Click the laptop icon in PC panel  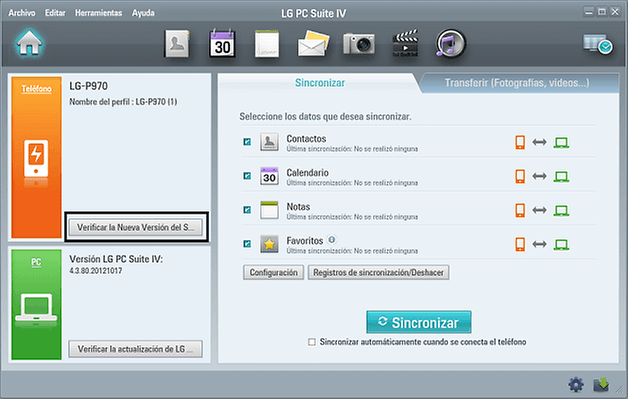pyautogui.click(x=36, y=307)
